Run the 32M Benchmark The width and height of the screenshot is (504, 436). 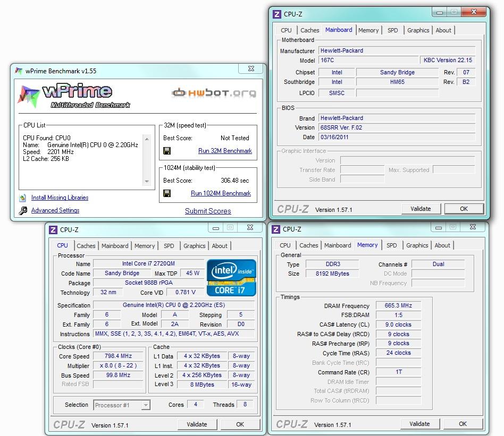tap(225, 151)
